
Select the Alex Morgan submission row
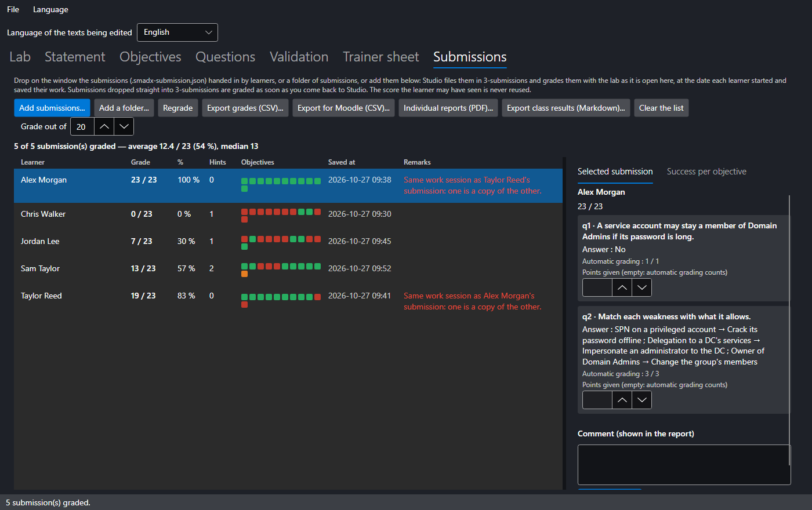(288, 185)
